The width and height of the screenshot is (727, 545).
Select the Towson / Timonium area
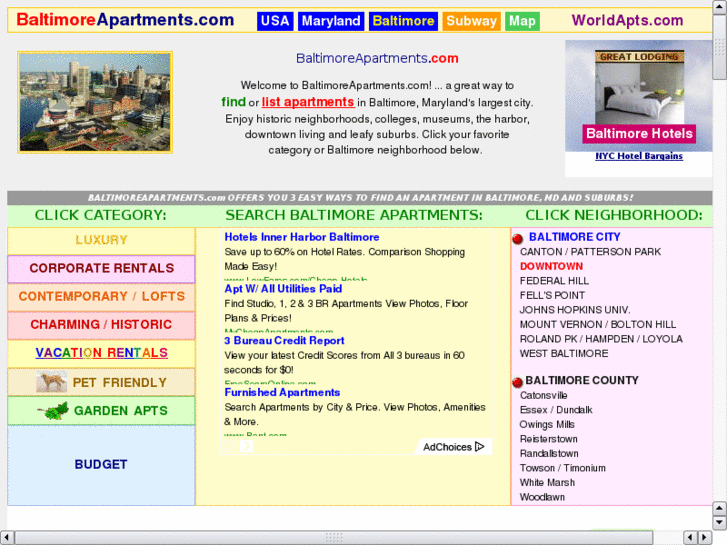click(562, 468)
